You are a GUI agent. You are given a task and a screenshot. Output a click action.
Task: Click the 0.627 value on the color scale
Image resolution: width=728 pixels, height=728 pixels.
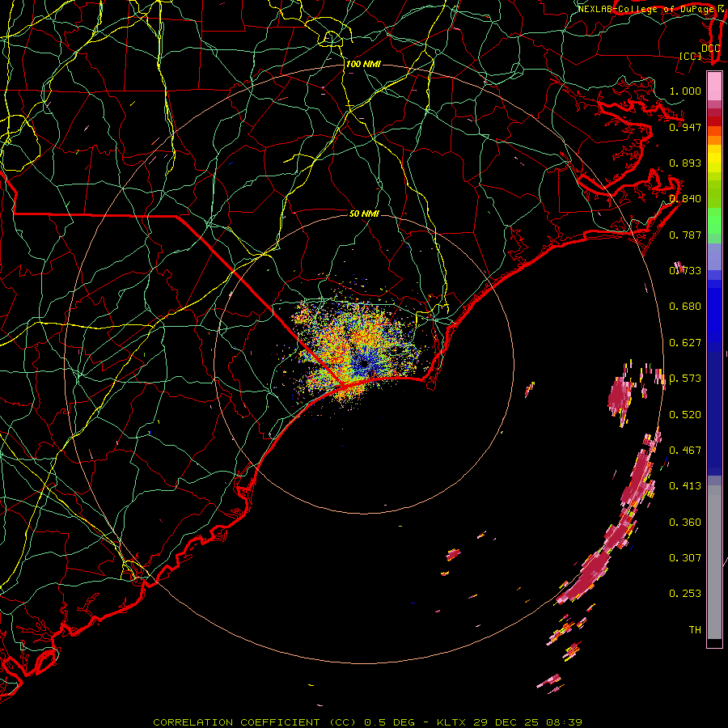coord(685,342)
